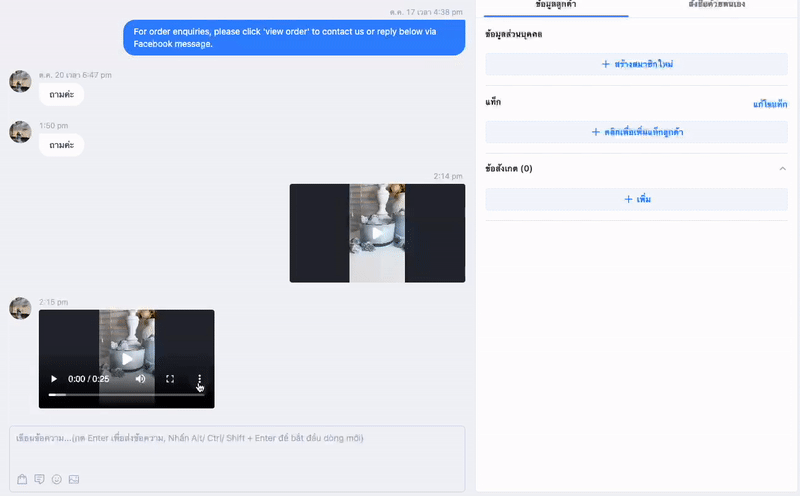Click the blue order enquiries message bubble
800x496 pixels.
[x=294, y=38]
